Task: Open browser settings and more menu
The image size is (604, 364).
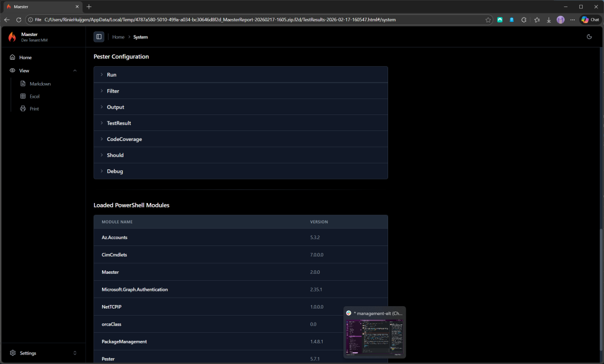Action: [x=572, y=19]
